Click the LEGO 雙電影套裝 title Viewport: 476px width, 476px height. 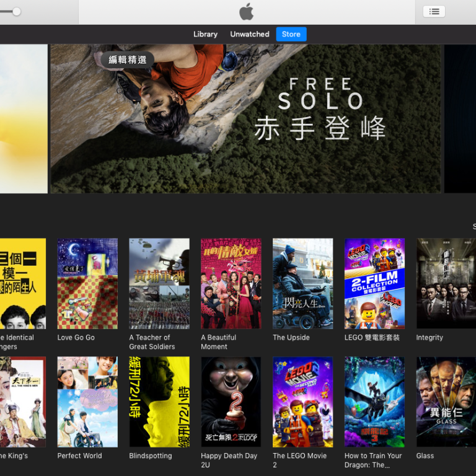click(372, 338)
